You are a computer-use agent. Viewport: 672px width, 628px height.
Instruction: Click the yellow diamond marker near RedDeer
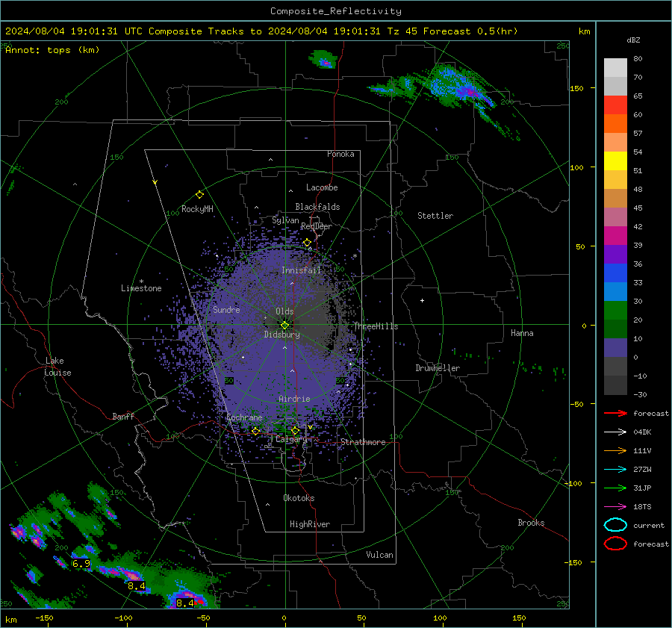(x=307, y=243)
